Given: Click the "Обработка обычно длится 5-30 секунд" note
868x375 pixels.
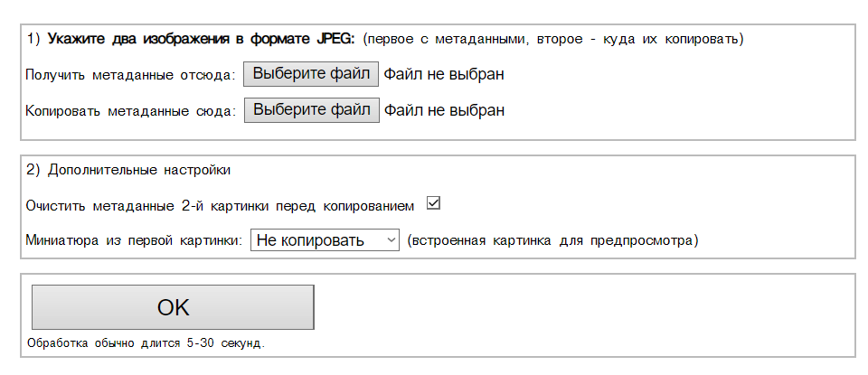Looking at the screenshot, I should pyautogui.click(x=146, y=344).
